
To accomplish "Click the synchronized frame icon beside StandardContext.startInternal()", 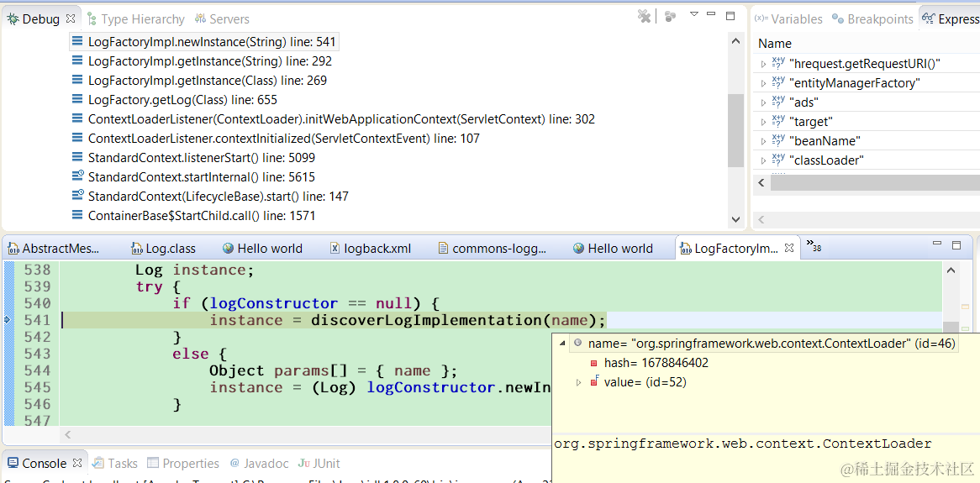I will point(77,176).
